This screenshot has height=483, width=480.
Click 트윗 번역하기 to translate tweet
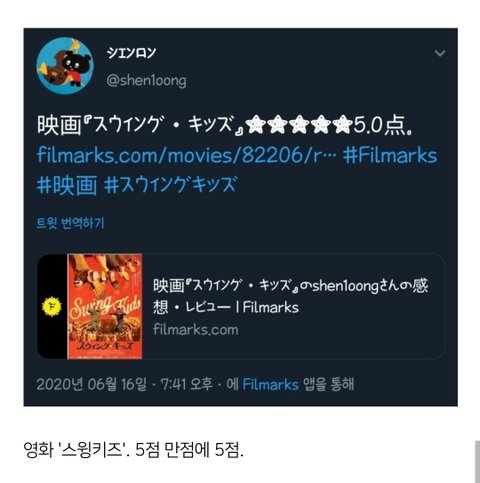pos(70,223)
